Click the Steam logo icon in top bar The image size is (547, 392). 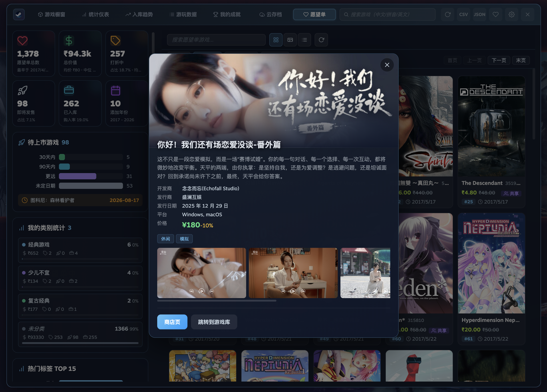pyautogui.click(x=19, y=14)
